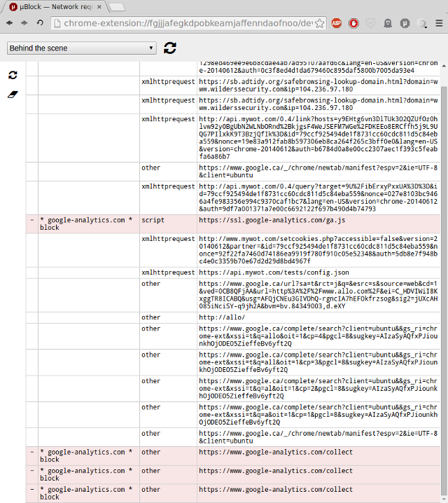Click the api.mywot.com/tests/config.json URL

(274, 273)
